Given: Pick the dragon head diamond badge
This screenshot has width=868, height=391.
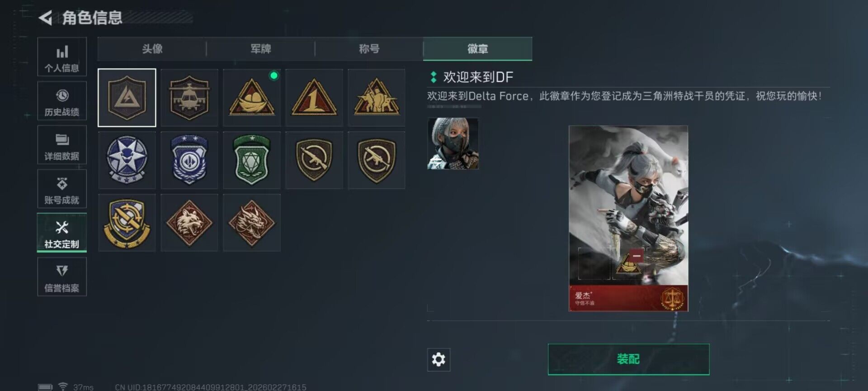Looking at the screenshot, I should tap(252, 223).
